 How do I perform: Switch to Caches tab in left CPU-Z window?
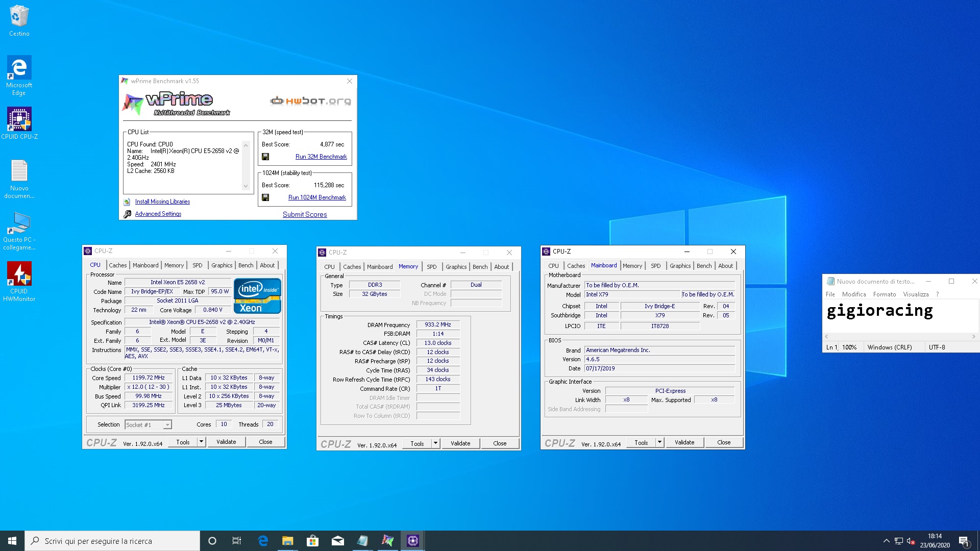pos(117,265)
